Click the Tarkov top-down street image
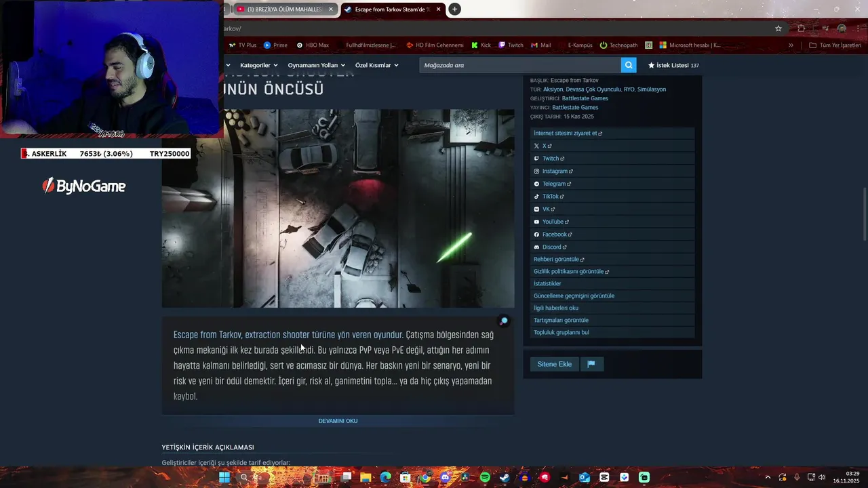Image resolution: width=868 pixels, height=488 pixels. tap(338, 209)
